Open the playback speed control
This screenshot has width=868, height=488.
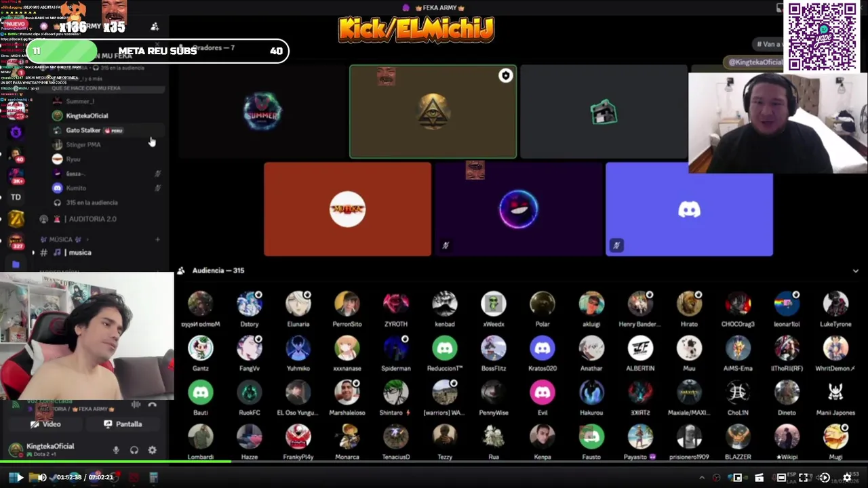[825, 478]
